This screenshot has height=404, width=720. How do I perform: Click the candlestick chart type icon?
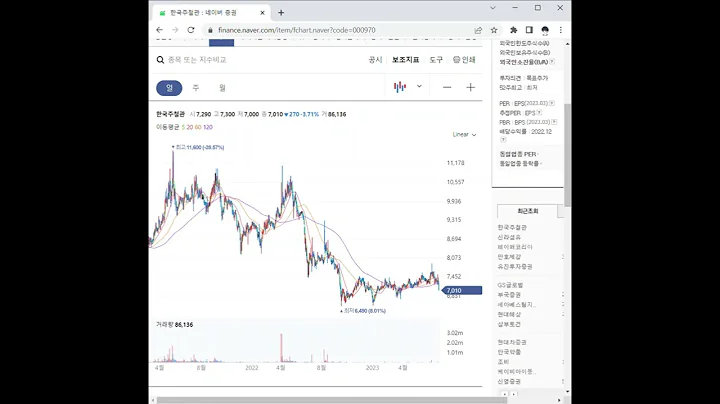click(x=400, y=87)
